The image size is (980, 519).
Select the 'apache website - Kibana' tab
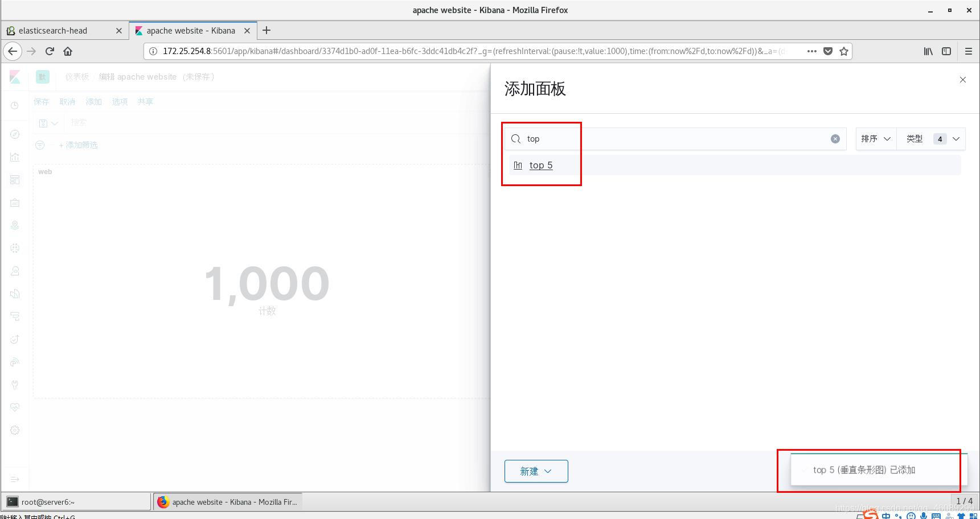[193, 31]
